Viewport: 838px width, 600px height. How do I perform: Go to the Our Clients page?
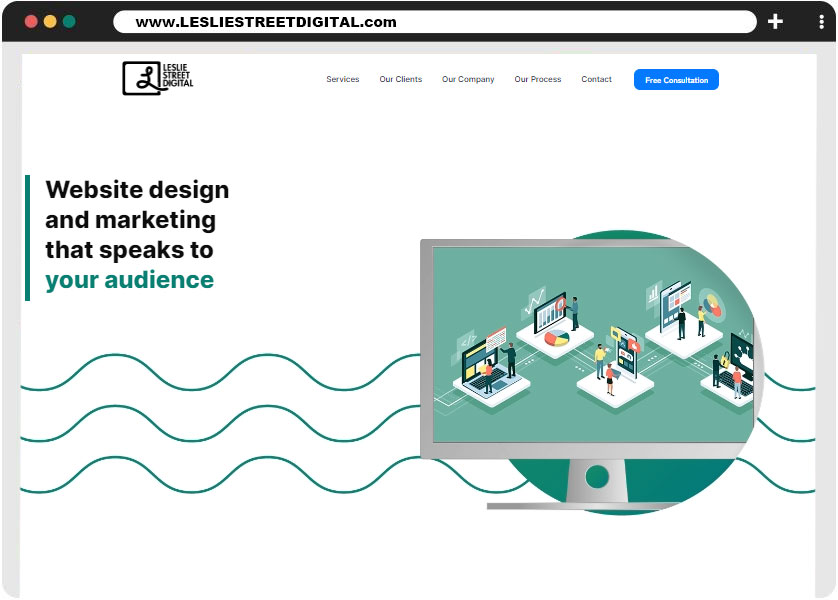click(400, 80)
